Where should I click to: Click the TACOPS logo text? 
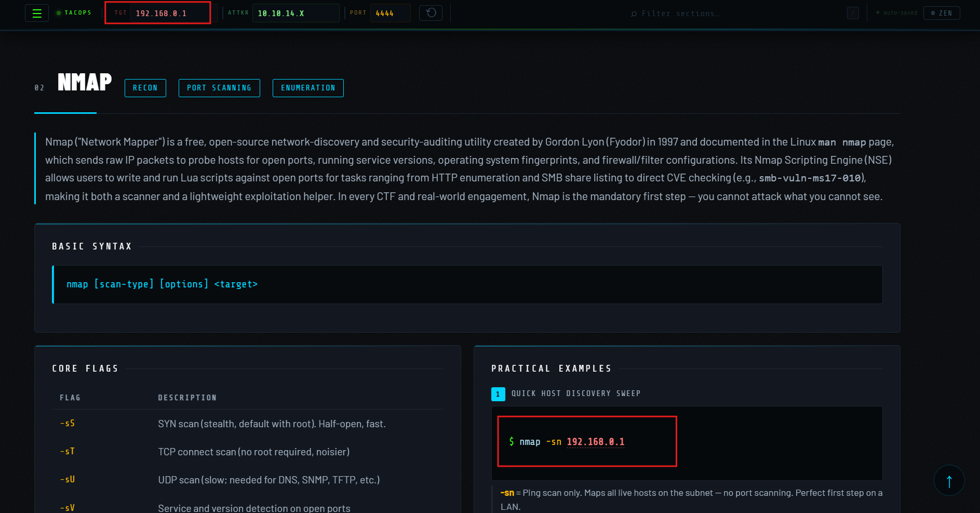[78, 13]
